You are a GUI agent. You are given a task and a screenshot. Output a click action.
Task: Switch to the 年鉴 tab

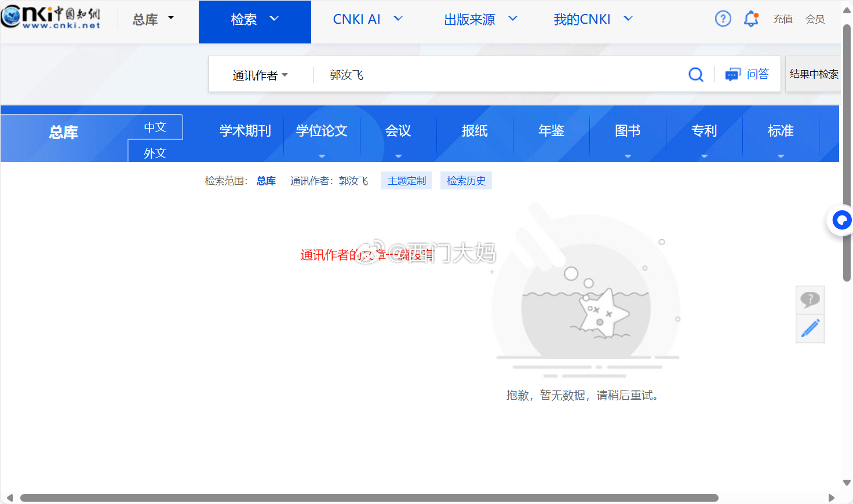551,131
